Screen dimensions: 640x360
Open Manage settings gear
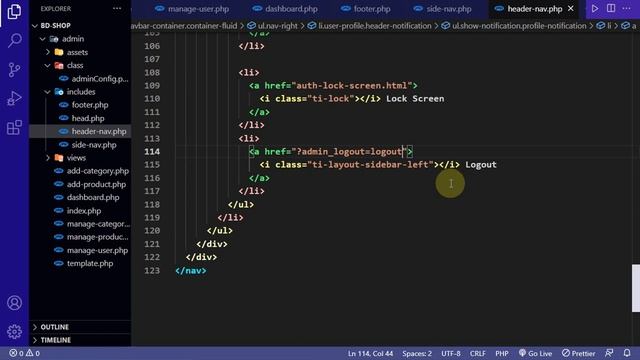[14, 331]
